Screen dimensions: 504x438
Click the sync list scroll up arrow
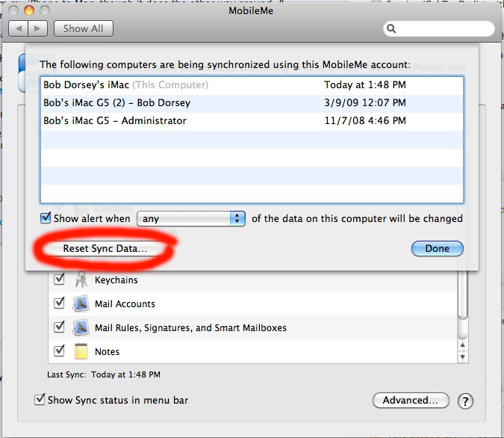tap(462, 345)
